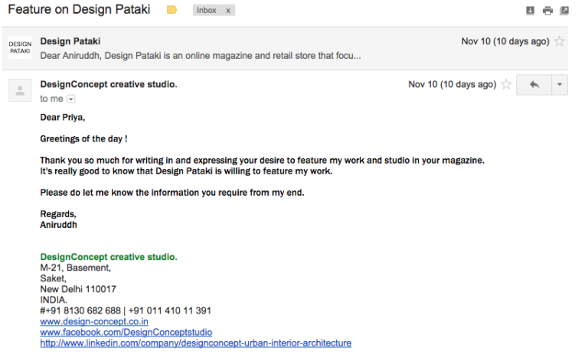The image size is (588, 364).
Task: Click the yellow importance marker tag
Action: [171, 10]
